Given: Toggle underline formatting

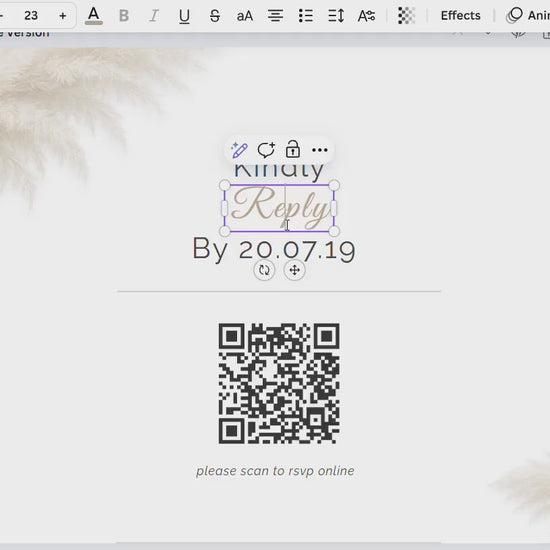Looking at the screenshot, I should click(x=184, y=16).
